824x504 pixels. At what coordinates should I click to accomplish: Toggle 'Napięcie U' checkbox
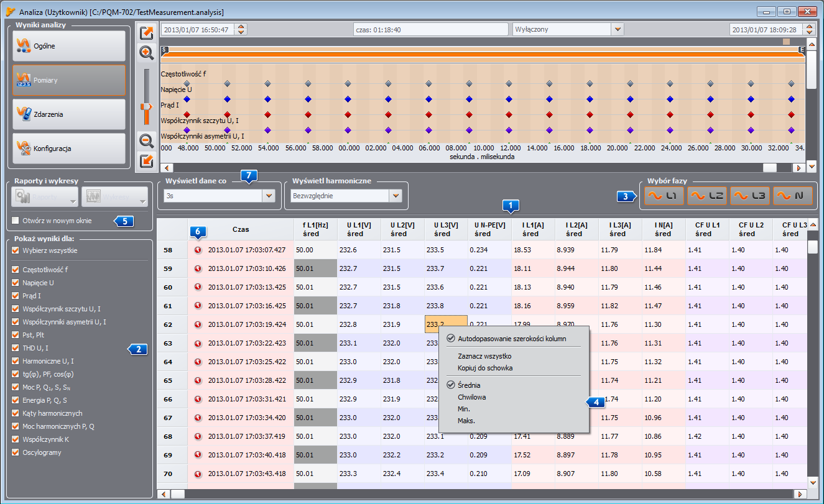(x=16, y=283)
